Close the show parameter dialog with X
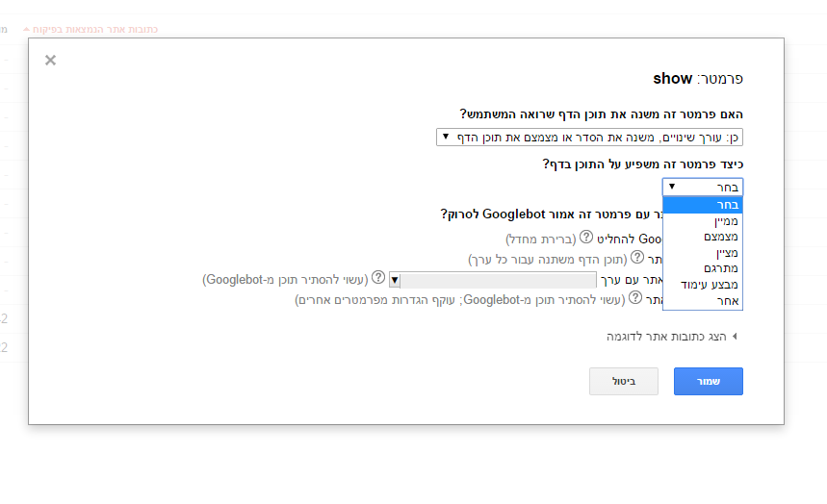 click(50, 60)
